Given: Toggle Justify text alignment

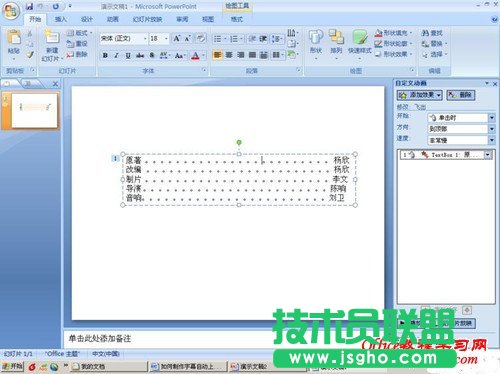Looking at the screenshot, I should click(252, 55).
